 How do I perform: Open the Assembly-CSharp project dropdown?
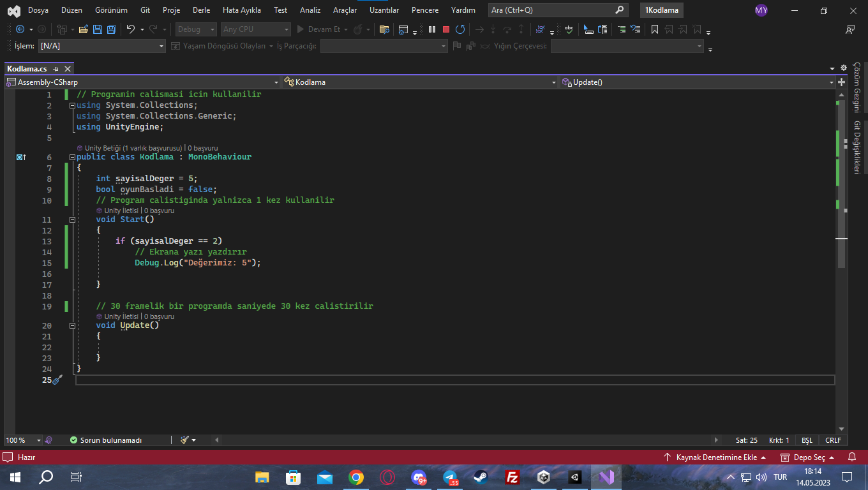[142, 82]
